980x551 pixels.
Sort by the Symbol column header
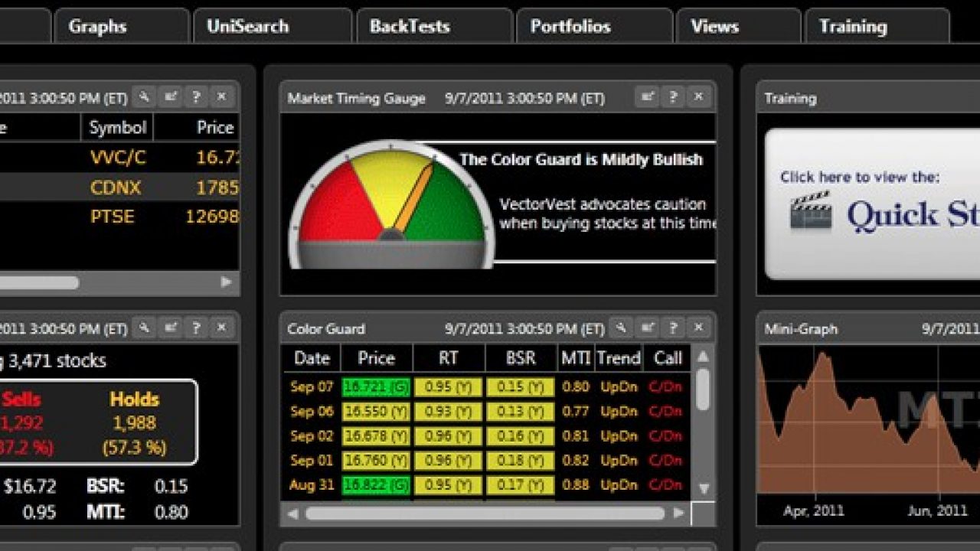[x=117, y=127]
